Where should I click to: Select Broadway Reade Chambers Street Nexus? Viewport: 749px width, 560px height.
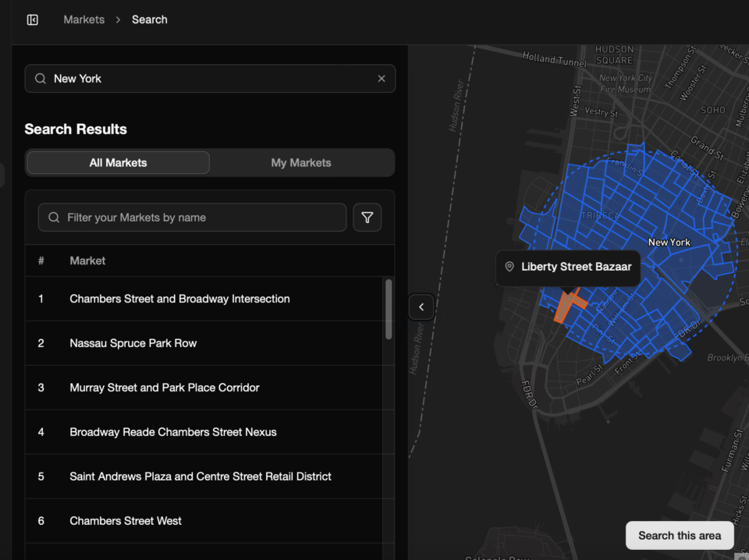point(204,432)
